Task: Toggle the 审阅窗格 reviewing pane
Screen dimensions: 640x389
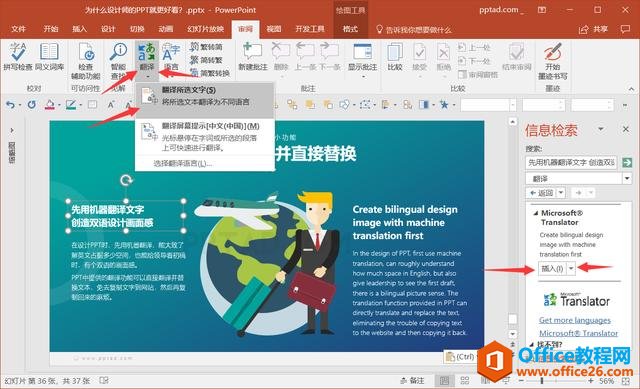Action: click(478, 75)
